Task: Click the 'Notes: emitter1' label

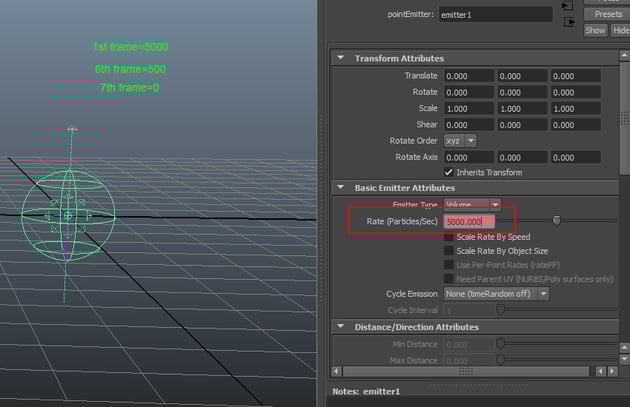Action: coord(366,391)
